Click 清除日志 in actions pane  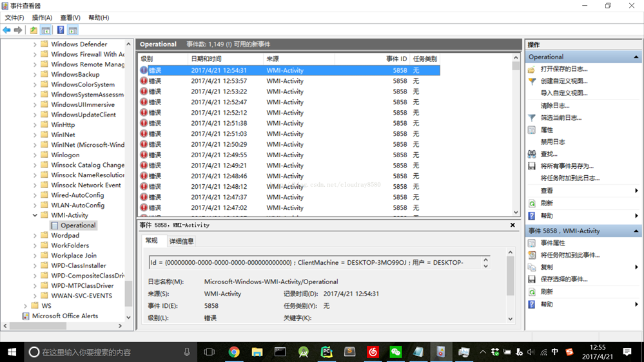[554, 106]
